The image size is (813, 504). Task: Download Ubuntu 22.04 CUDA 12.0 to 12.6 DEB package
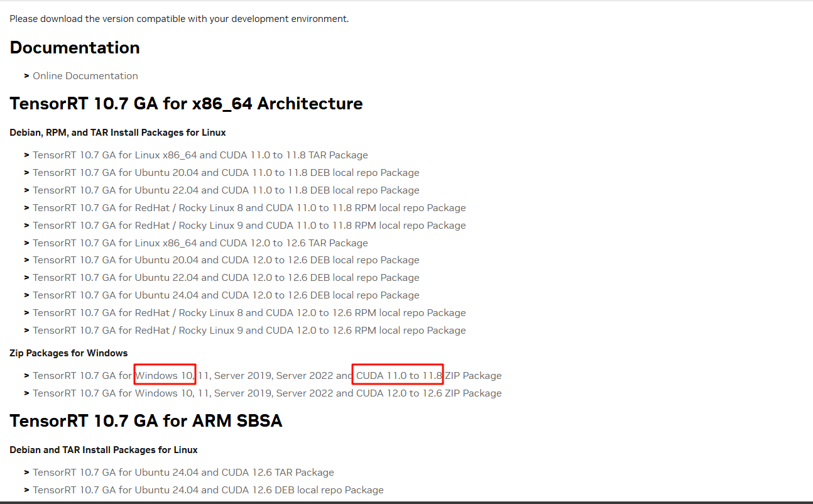tap(226, 278)
